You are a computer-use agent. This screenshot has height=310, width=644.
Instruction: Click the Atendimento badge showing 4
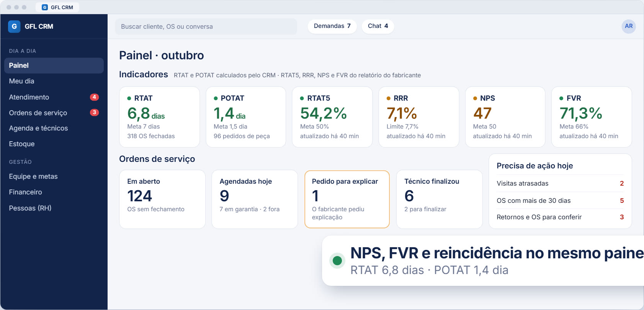[x=94, y=97]
